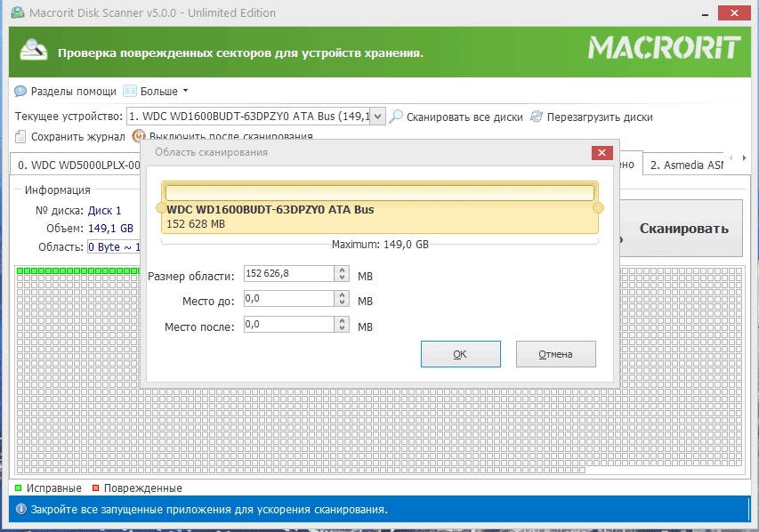
Task: Switch to the 2. Asmedia tab
Action: click(686, 165)
